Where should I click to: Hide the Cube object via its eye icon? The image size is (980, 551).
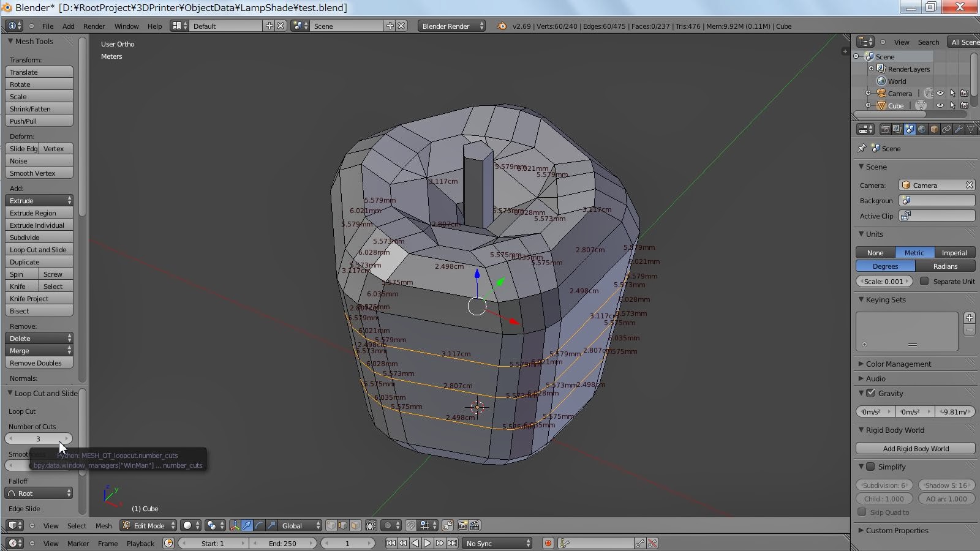(x=940, y=106)
